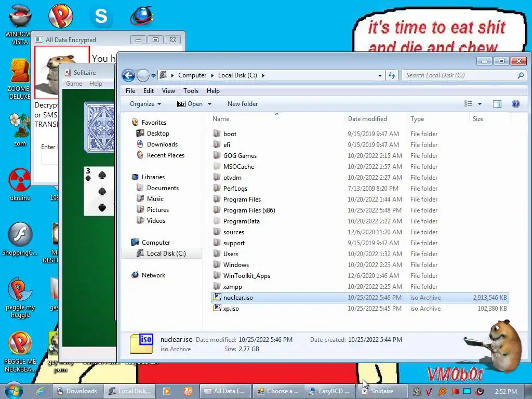Switch to Downloads taskbar button
532x399 pixels.
[x=77, y=391]
